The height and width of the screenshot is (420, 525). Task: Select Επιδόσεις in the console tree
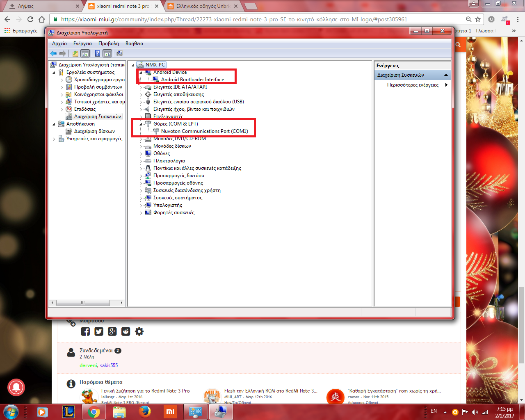(85, 109)
